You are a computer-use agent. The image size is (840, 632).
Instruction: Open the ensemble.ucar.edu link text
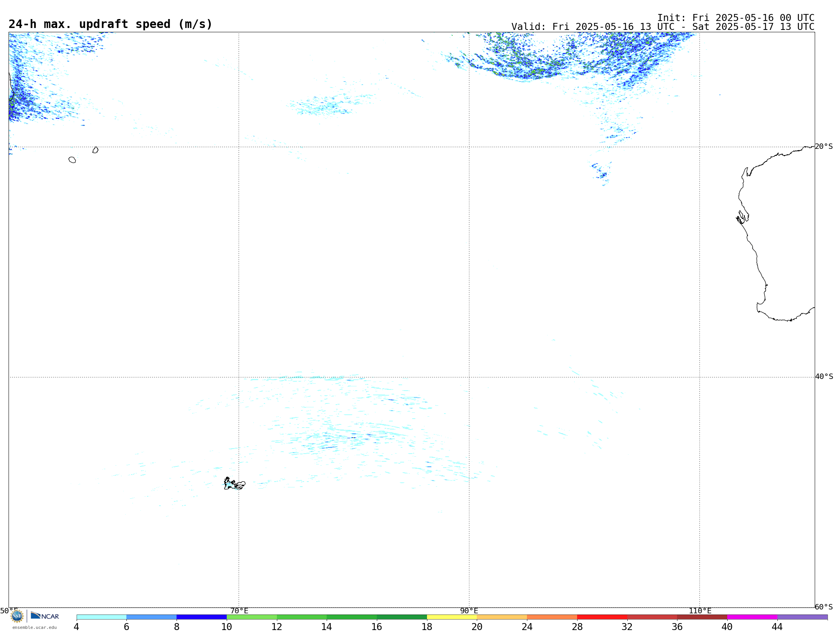(x=35, y=627)
